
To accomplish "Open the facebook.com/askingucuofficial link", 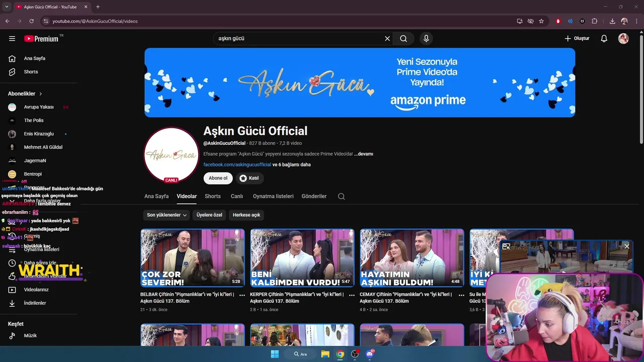I will 237,165.
